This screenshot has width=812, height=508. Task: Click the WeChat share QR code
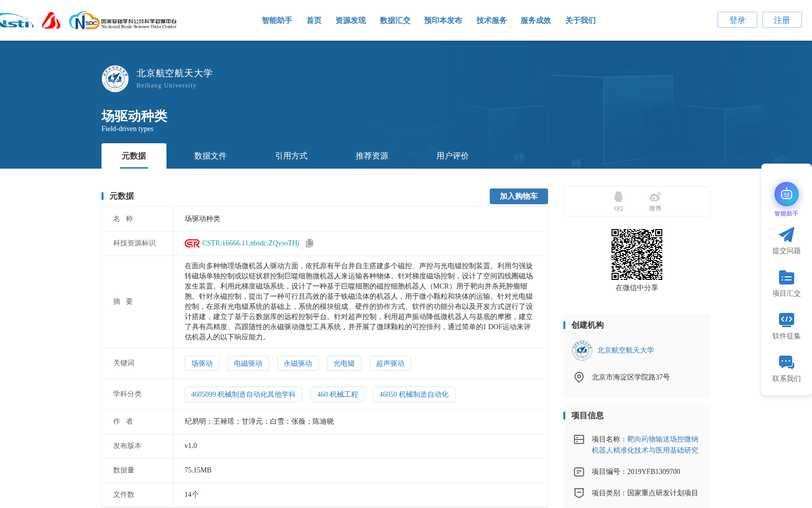click(637, 255)
